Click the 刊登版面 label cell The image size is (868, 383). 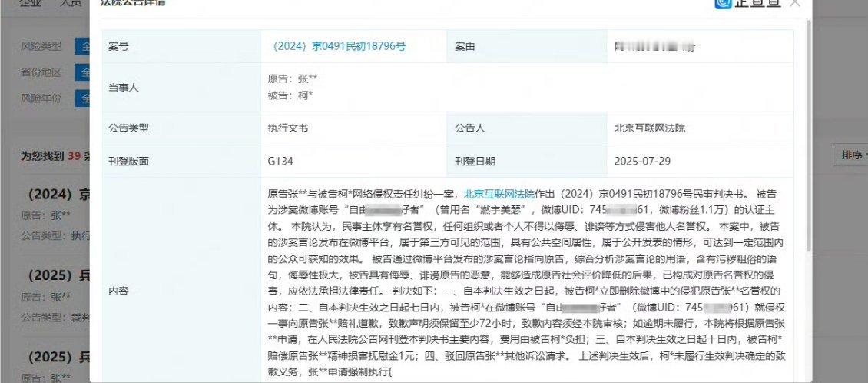click(x=181, y=162)
